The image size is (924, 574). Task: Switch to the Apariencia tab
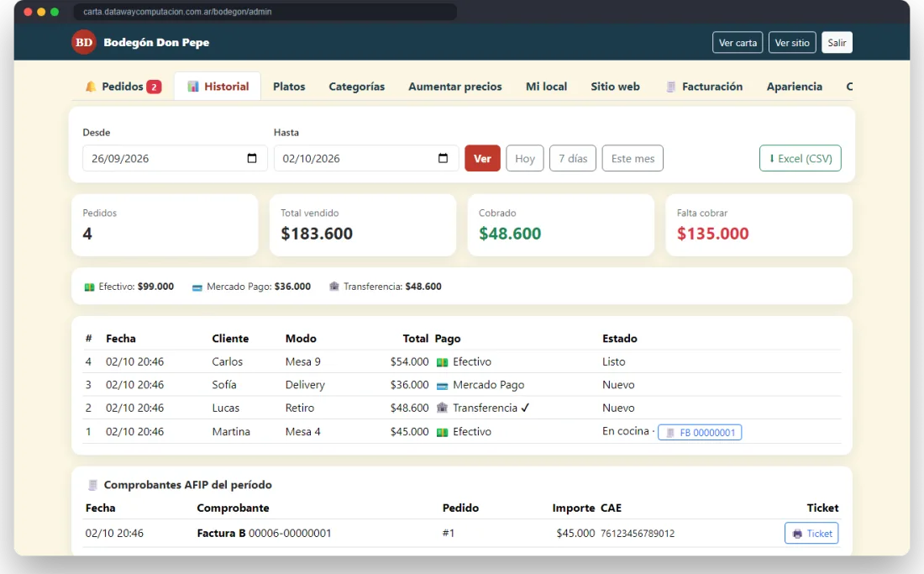point(795,87)
